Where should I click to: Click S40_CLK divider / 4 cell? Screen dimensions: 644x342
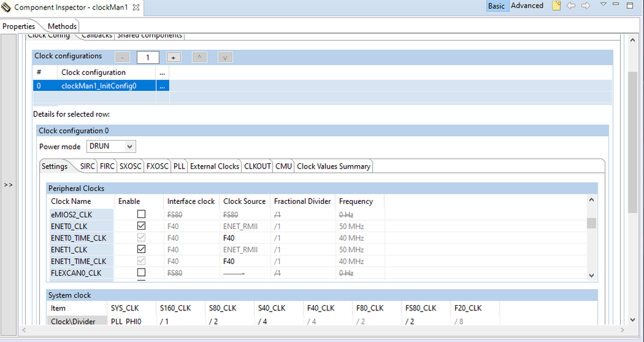point(262,321)
